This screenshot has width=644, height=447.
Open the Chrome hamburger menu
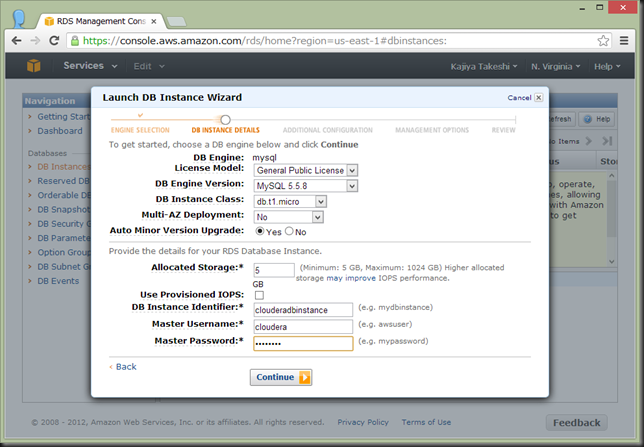point(624,41)
